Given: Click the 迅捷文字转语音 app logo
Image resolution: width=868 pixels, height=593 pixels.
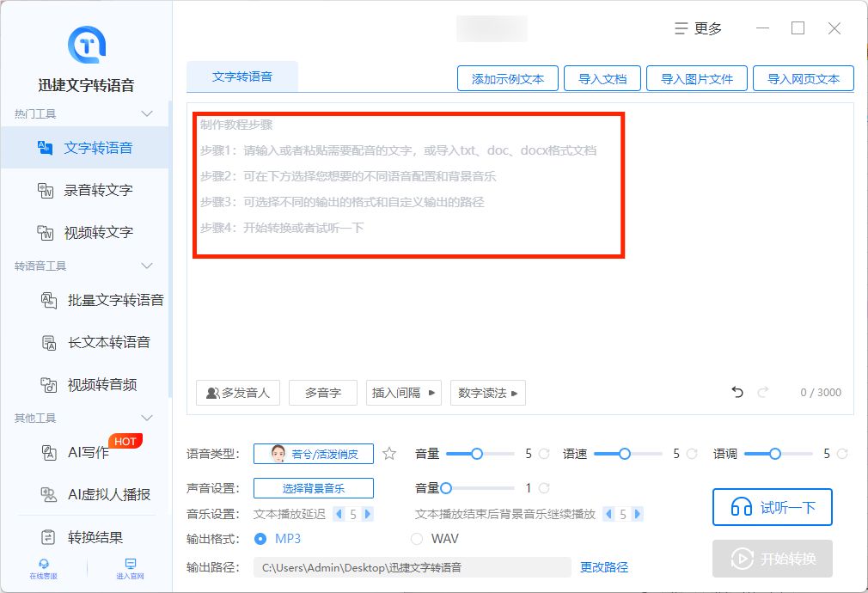Looking at the screenshot, I should tap(86, 45).
